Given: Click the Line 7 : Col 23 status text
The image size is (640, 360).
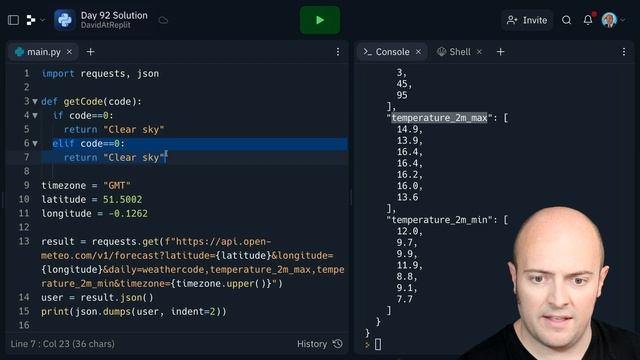Looking at the screenshot, I should point(62,344).
